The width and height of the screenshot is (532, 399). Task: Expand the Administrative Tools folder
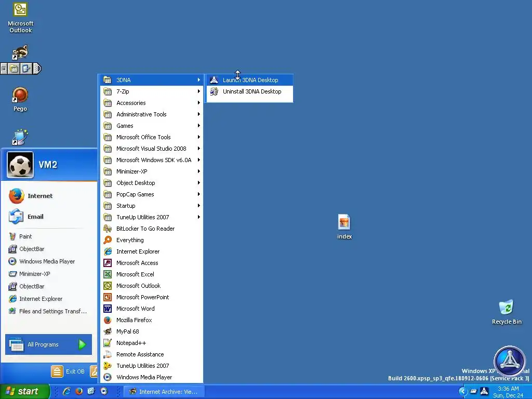point(152,114)
